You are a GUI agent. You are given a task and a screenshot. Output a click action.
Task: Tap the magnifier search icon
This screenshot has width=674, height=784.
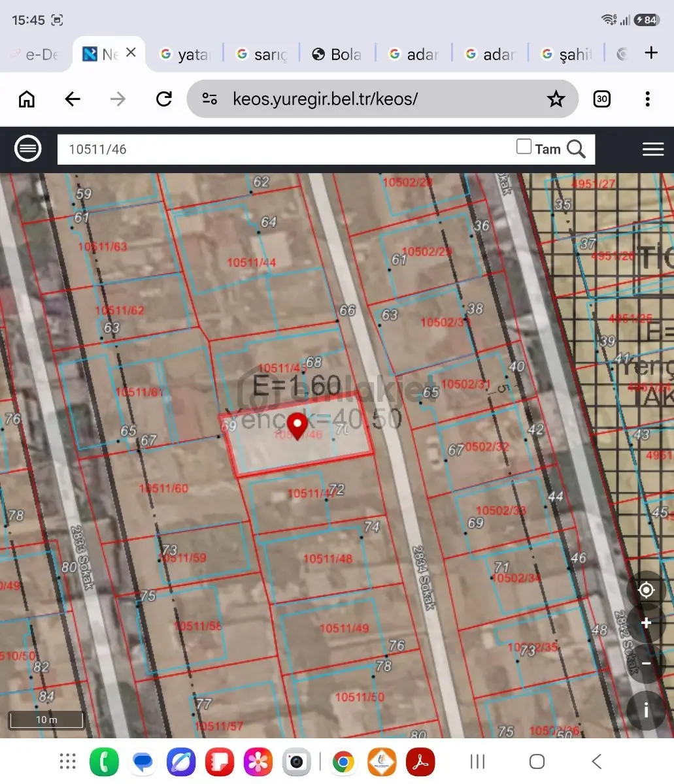576,149
